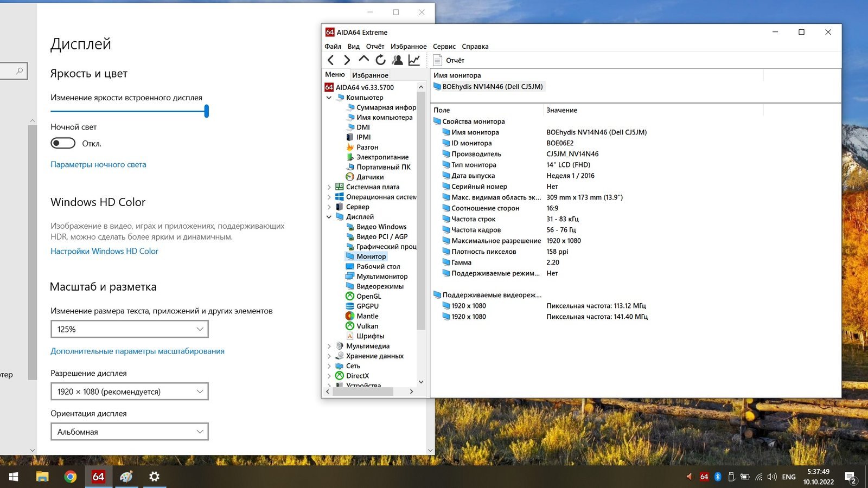Refresh the AIDA64 page
Image resolution: width=868 pixels, height=488 pixels.
381,60
